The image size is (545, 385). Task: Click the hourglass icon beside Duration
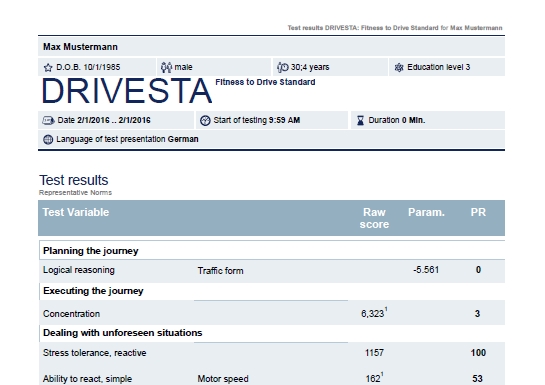360,121
